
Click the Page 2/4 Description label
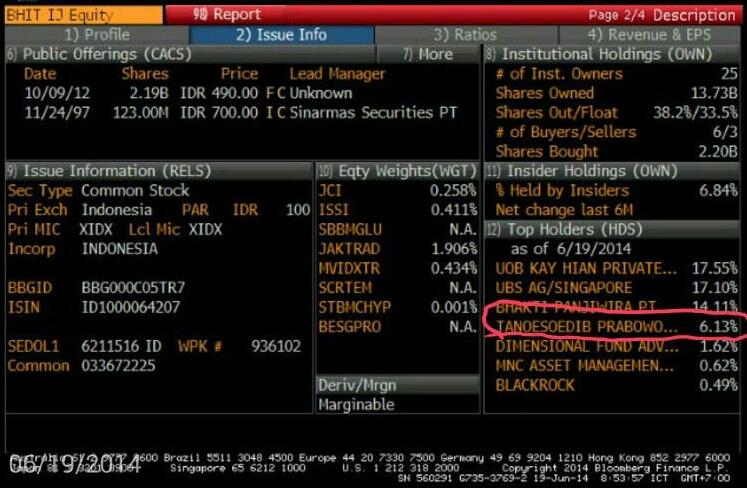pyautogui.click(x=662, y=15)
